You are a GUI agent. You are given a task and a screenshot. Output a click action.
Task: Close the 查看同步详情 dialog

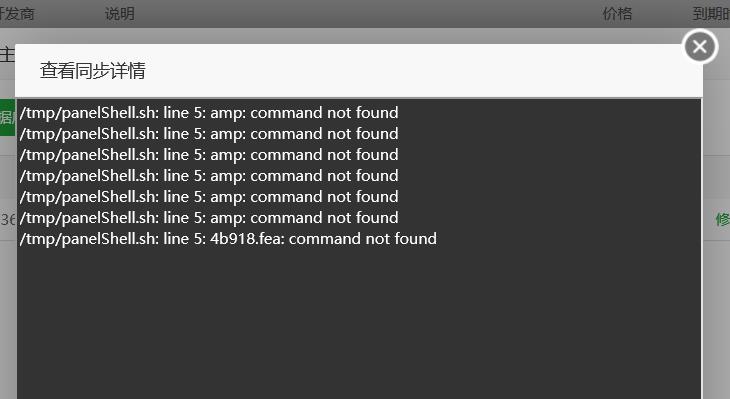coord(700,47)
